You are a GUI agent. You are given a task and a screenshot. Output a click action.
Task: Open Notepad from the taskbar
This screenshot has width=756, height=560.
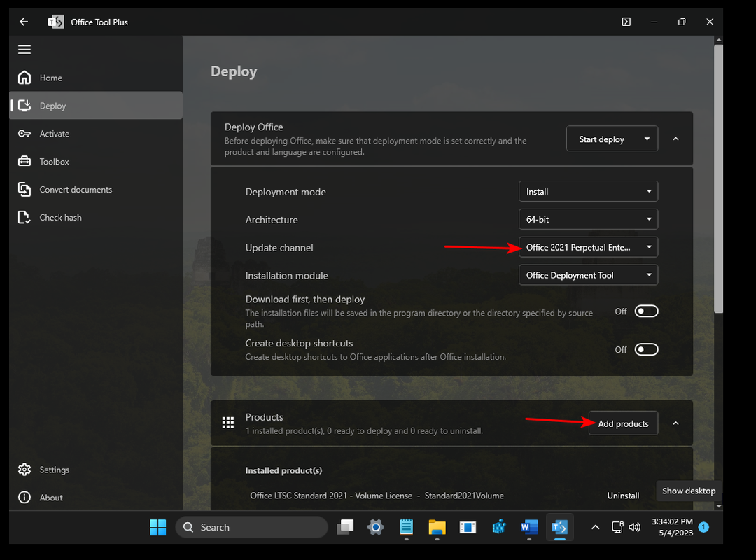tap(407, 527)
